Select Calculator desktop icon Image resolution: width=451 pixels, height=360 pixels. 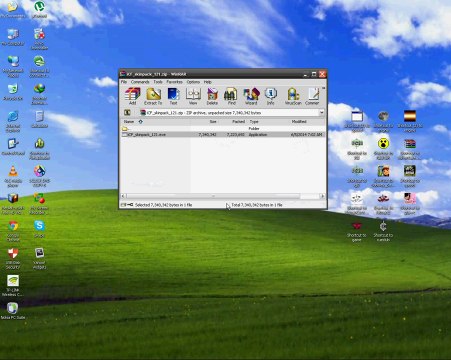(39, 119)
